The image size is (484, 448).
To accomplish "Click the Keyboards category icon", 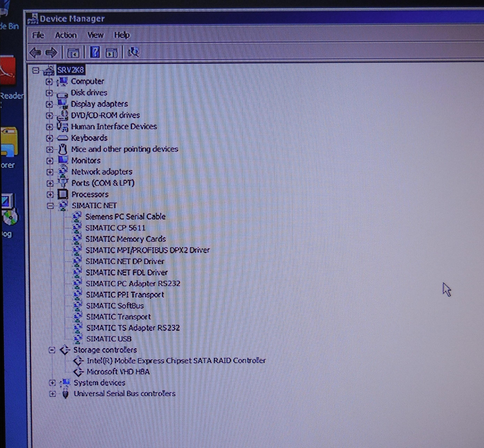I will pos(63,138).
